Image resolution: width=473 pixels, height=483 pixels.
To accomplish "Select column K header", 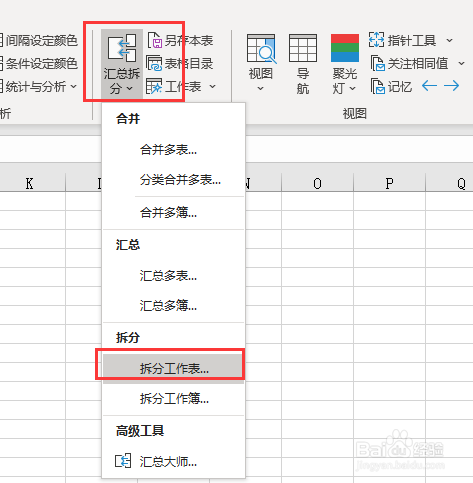I will tap(29, 183).
